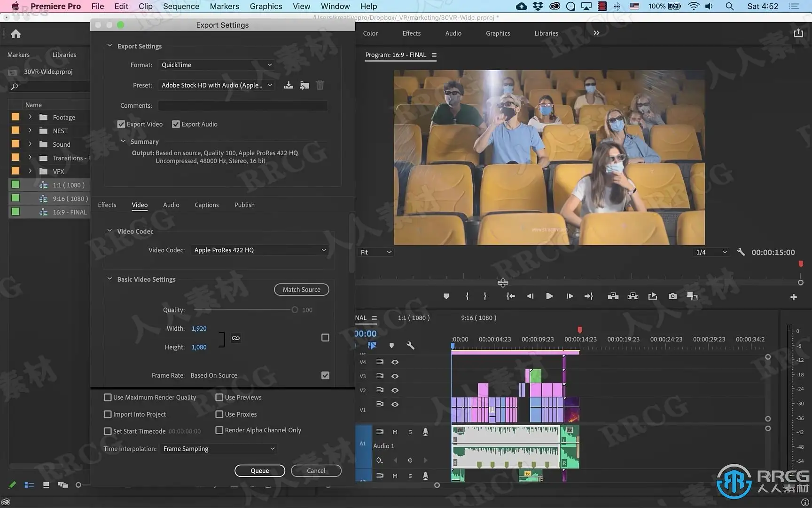Image resolution: width=812 pixels, height=508 pixels.
Task: Enable Use Maximum Render Quality
Action: coord(108,397)
